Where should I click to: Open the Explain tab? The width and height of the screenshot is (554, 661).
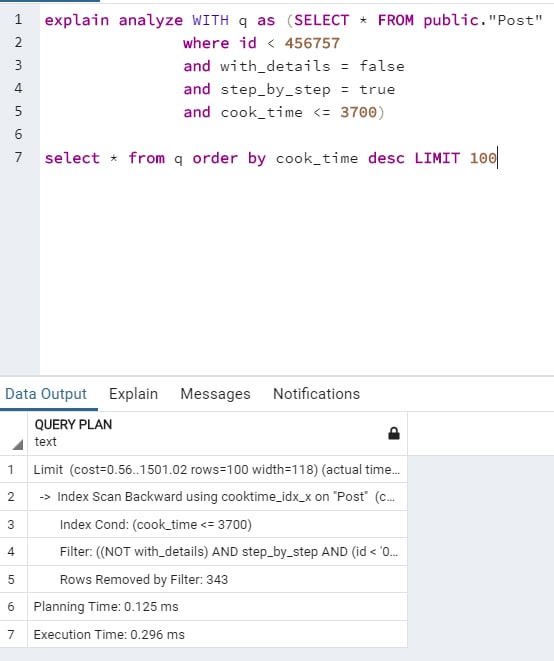(133, 394)
